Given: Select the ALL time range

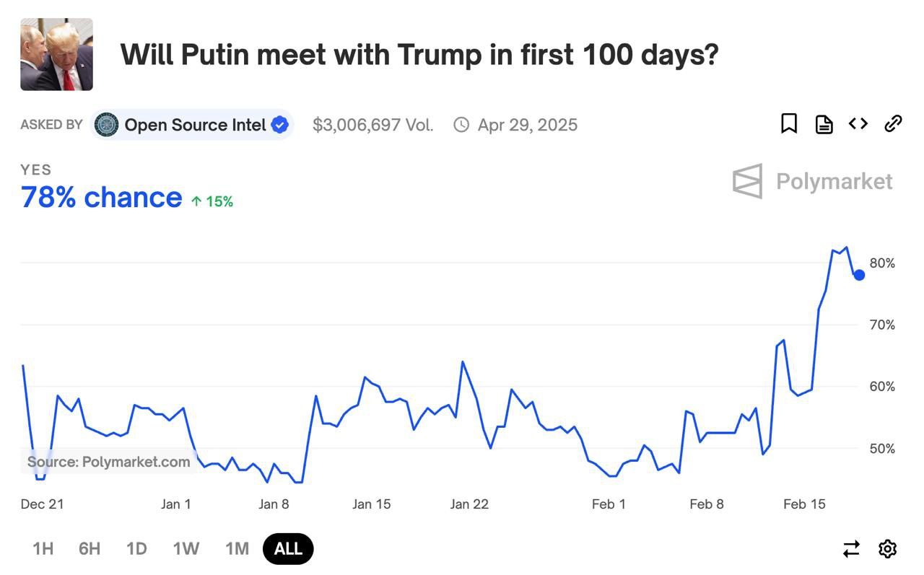Looking at the screenshot, I should point(288,549).
